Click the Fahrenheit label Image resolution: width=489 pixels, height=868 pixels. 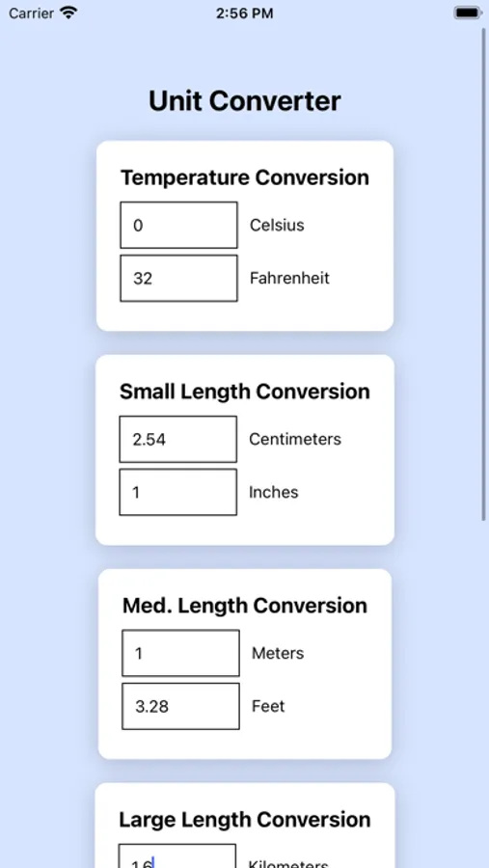(x=289, y=278)
